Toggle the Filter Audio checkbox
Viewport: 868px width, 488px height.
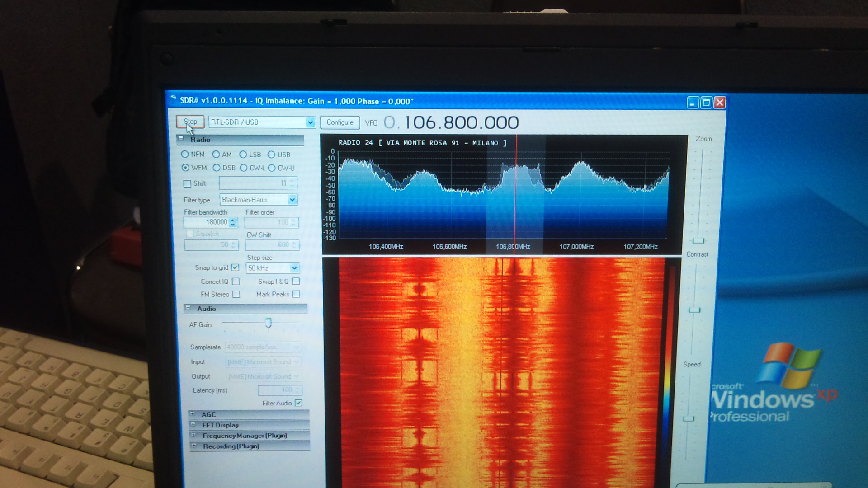click(298, 403)
